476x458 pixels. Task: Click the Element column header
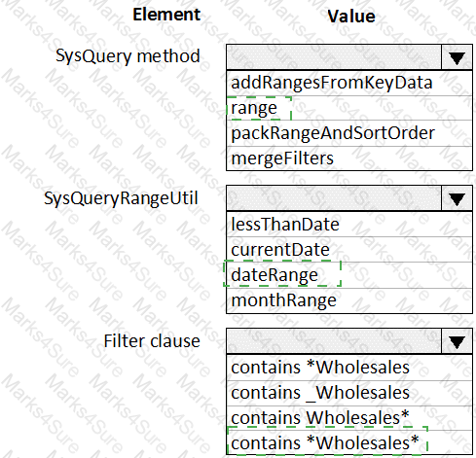click(x=166, y=15)
